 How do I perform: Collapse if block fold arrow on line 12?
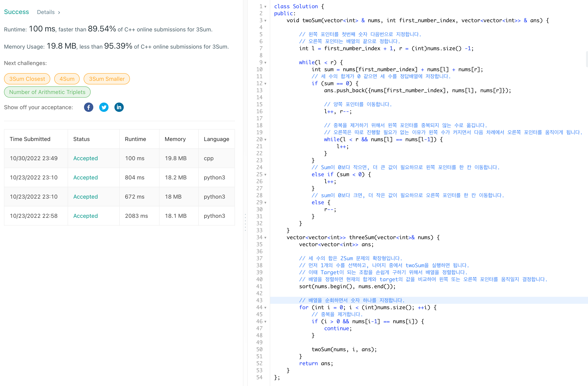point(265,84)
